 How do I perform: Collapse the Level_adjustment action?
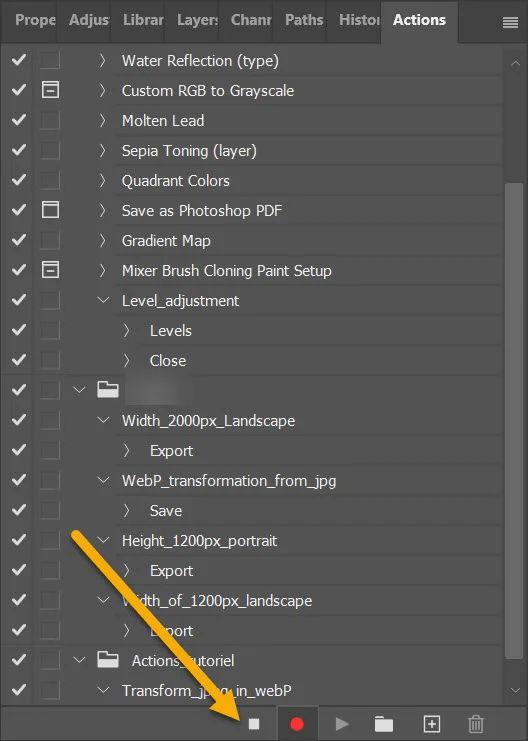tap(103, 300)
